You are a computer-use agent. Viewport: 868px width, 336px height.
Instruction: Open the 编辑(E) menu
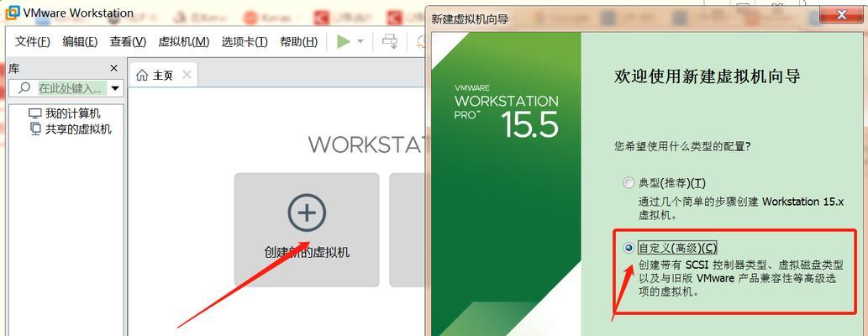point(81,41)
